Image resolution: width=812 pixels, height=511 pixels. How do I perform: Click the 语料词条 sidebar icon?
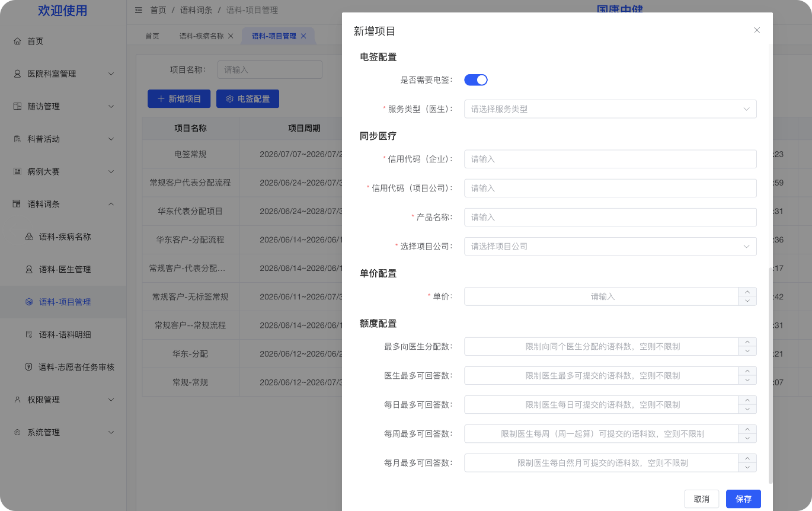click(x=17, y=204)
